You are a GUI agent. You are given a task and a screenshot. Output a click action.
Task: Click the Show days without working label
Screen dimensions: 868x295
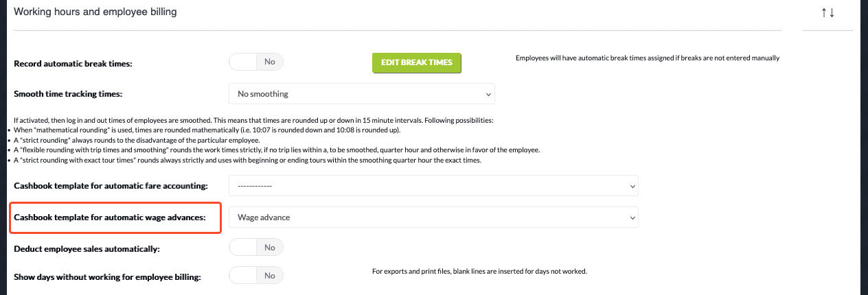point(112,277)
